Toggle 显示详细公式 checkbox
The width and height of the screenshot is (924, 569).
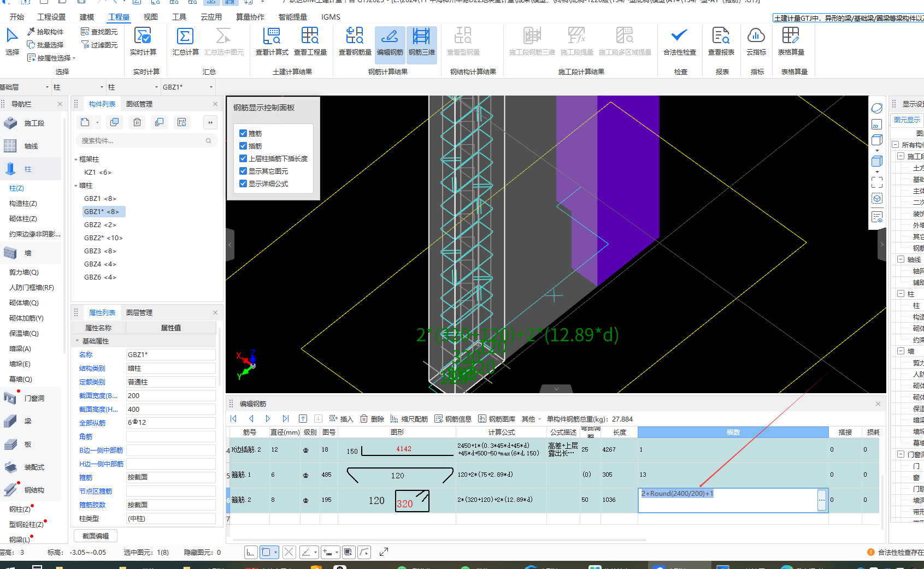tap(243, 183)
